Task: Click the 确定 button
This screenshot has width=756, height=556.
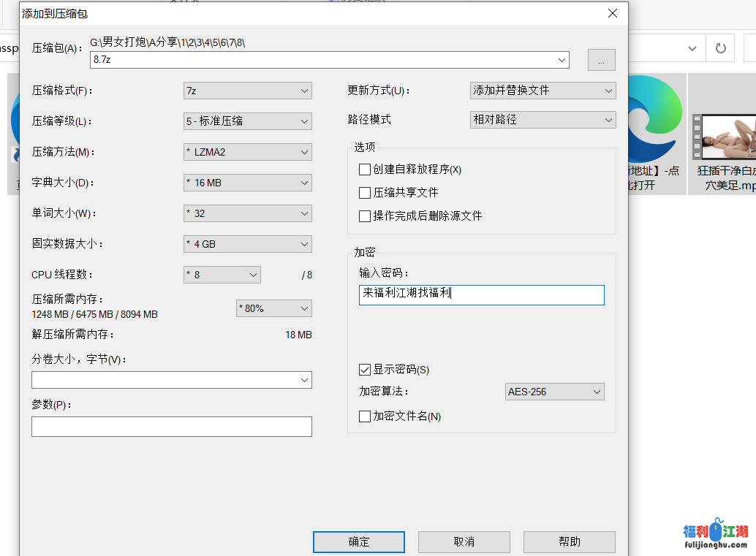Action: [358, 541]
